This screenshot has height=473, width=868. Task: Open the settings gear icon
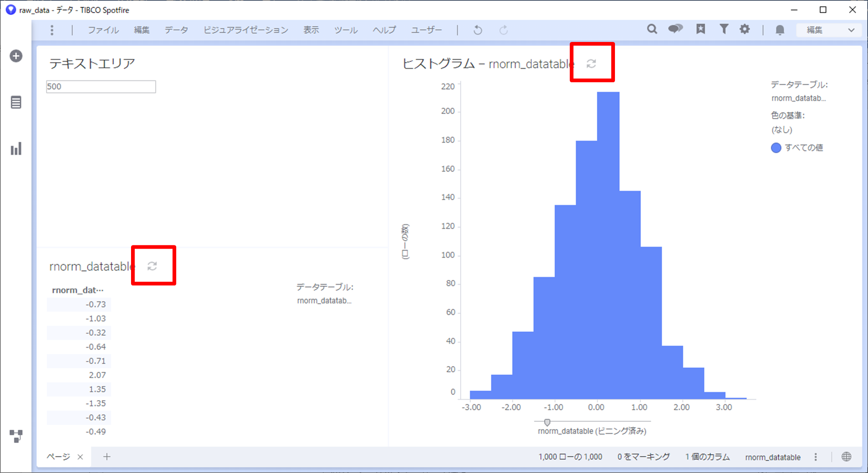[745, 29]
